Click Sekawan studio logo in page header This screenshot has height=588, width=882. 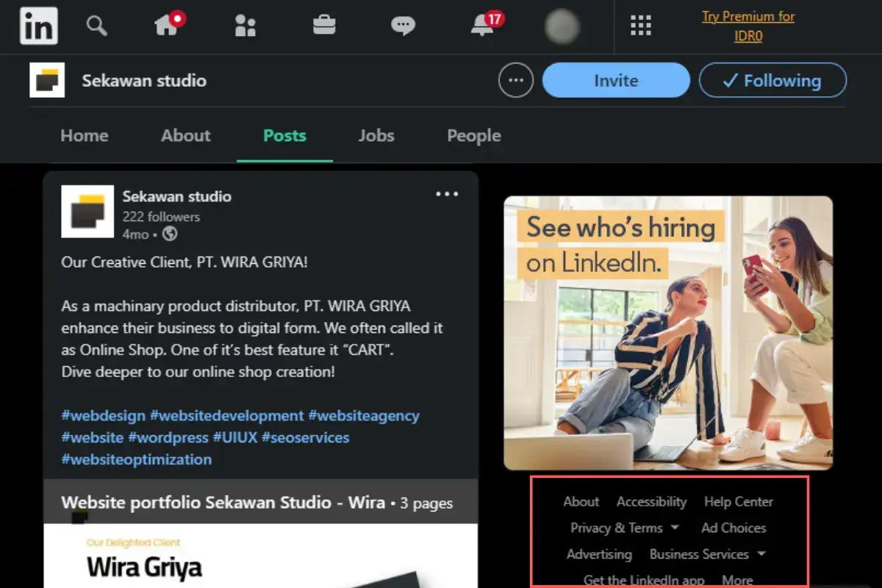click(x=47, y=80)
